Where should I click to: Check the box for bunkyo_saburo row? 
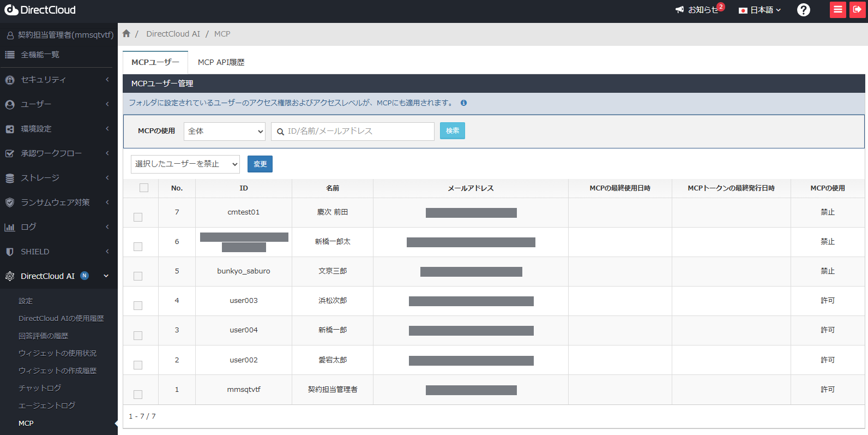[x=138, y=276]
